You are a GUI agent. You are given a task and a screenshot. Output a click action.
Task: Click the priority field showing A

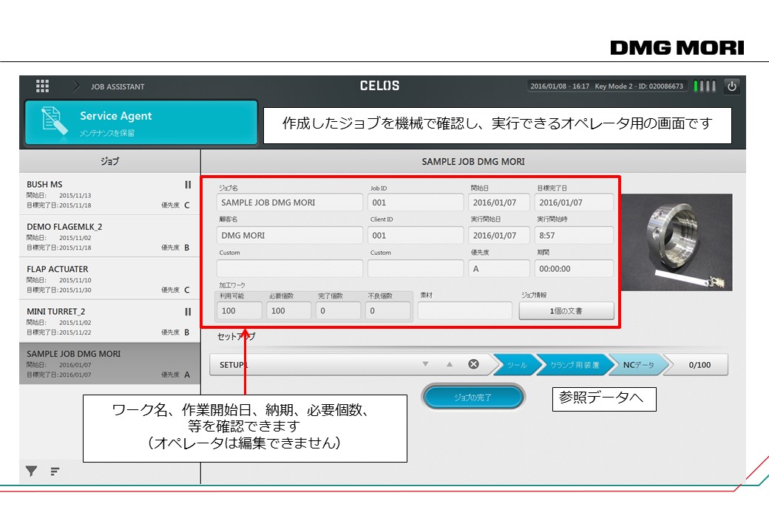click(499, 268)
